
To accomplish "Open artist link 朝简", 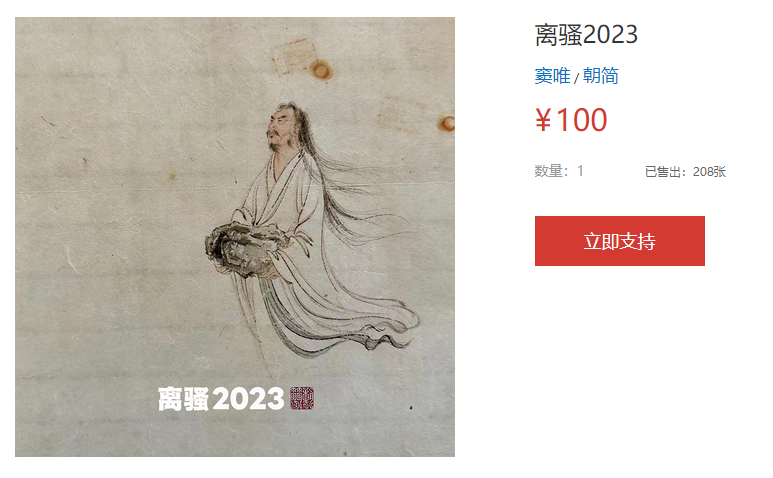I will (600, 76).
